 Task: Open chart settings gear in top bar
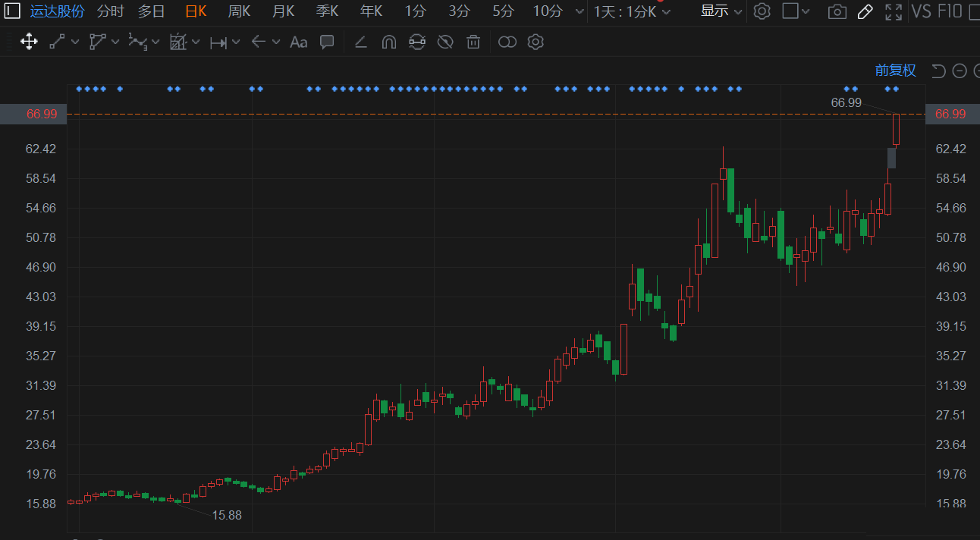point(762,11)
